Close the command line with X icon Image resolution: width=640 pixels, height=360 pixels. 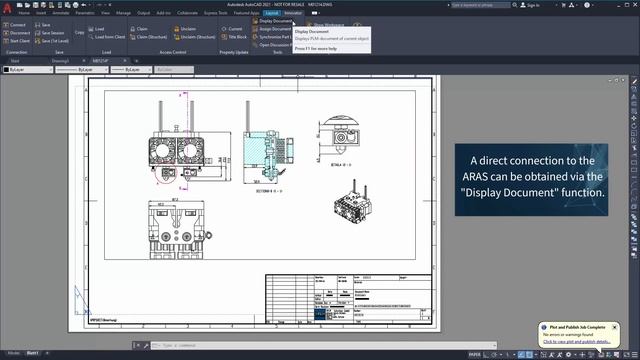[138, 345]
